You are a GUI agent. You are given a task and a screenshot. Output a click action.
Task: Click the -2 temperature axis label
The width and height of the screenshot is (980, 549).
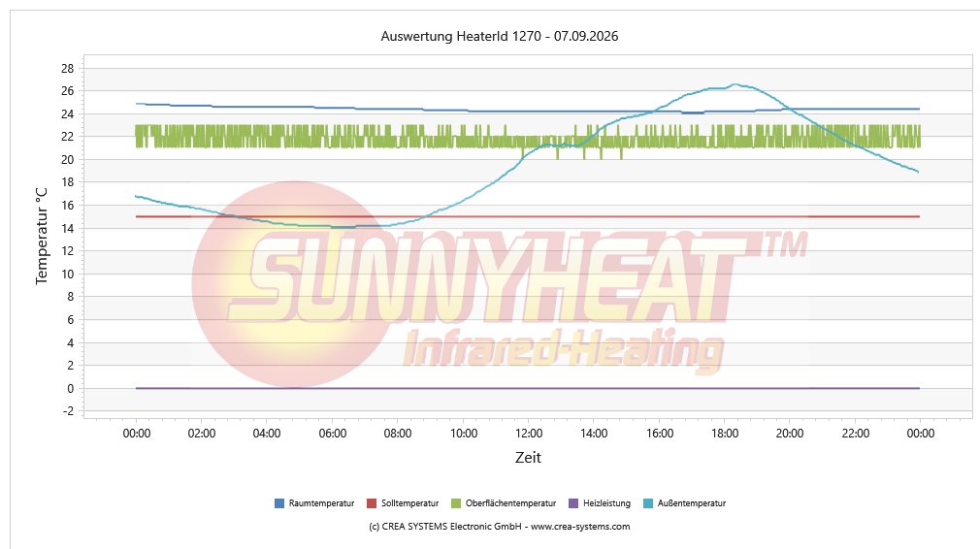tap(68, 411)
